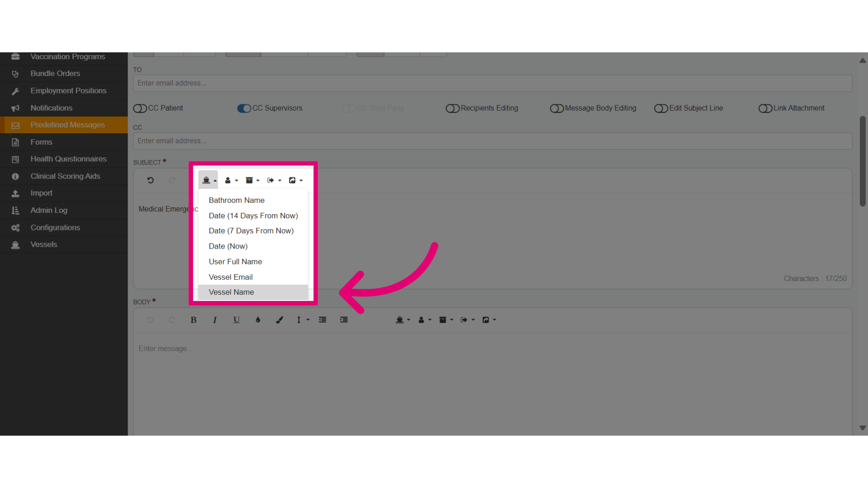Apply bold formatting in body editor
868x488 pixels.
point(193,320)
